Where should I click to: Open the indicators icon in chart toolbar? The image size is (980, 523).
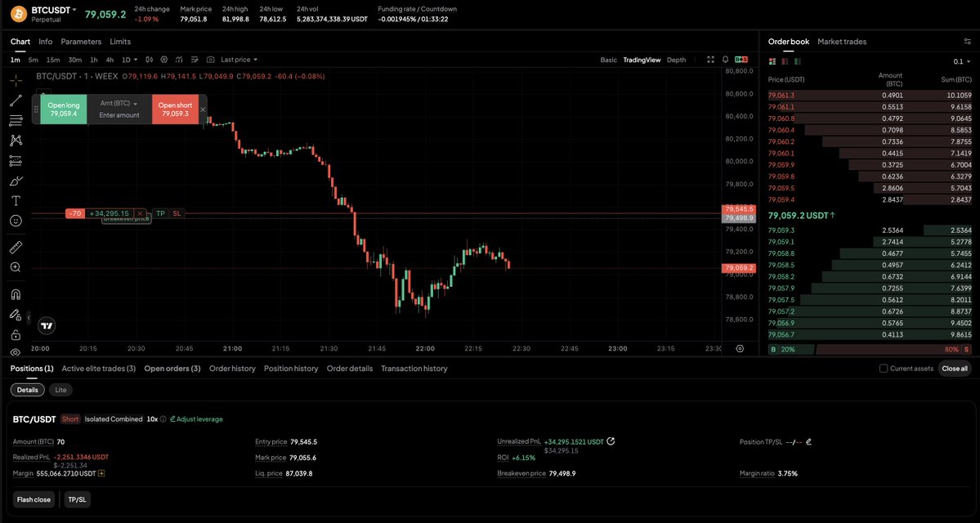pos(179,60)
